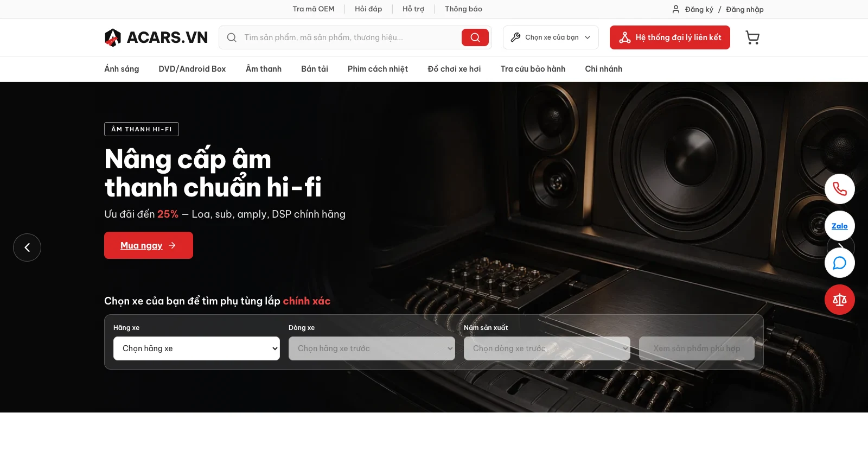
Task: Open the Dòng xe dropdown
Action: click(x=372, y=348)
